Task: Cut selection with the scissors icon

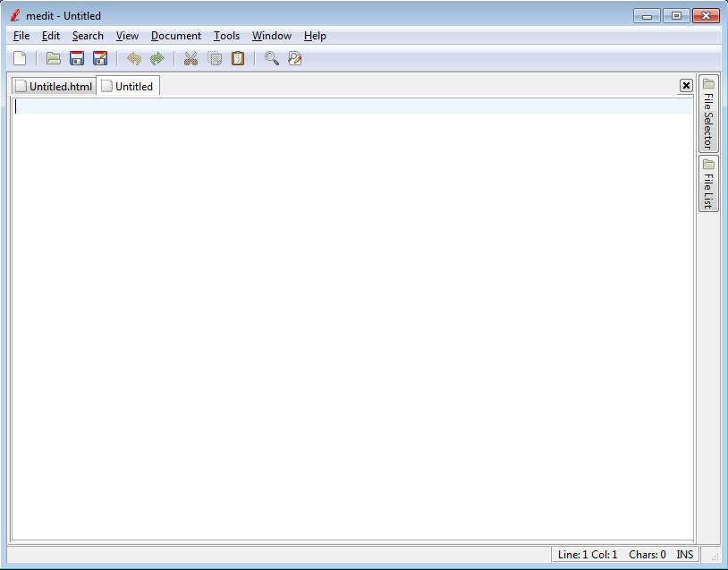Action: pos(190,58)
